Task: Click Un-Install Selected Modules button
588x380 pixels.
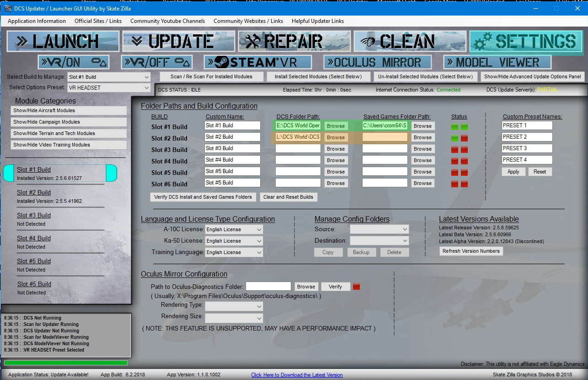Action: coord(426,76)
